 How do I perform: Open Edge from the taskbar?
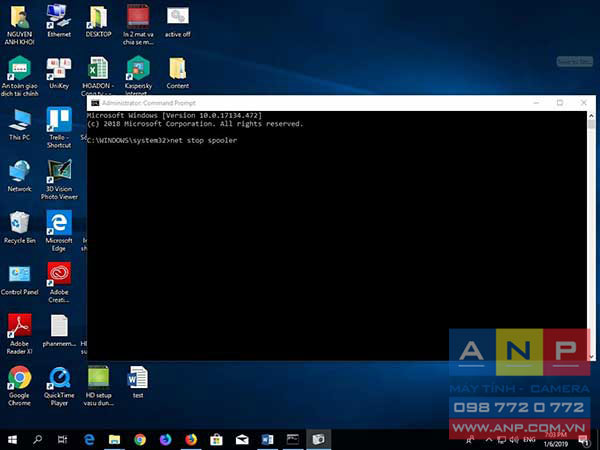pos(89,440)
